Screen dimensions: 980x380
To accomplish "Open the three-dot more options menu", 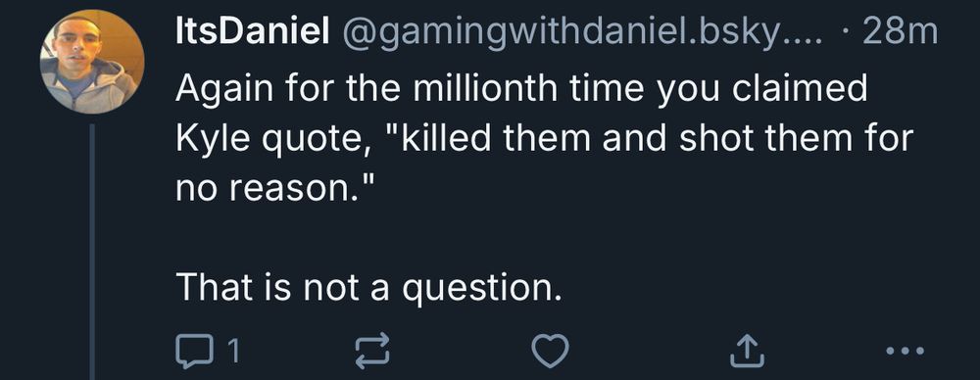I will click(905, 350).
